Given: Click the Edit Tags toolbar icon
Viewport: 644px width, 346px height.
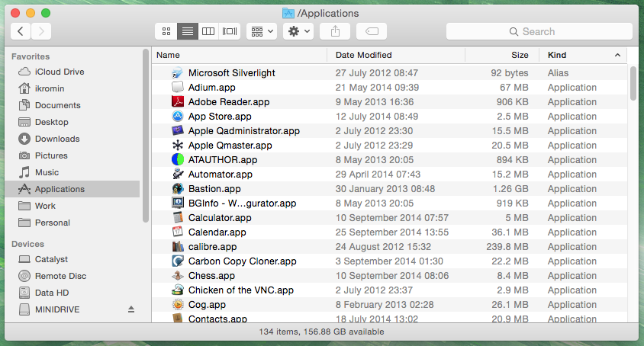Looking at the screenshot, I should (372, 31).
